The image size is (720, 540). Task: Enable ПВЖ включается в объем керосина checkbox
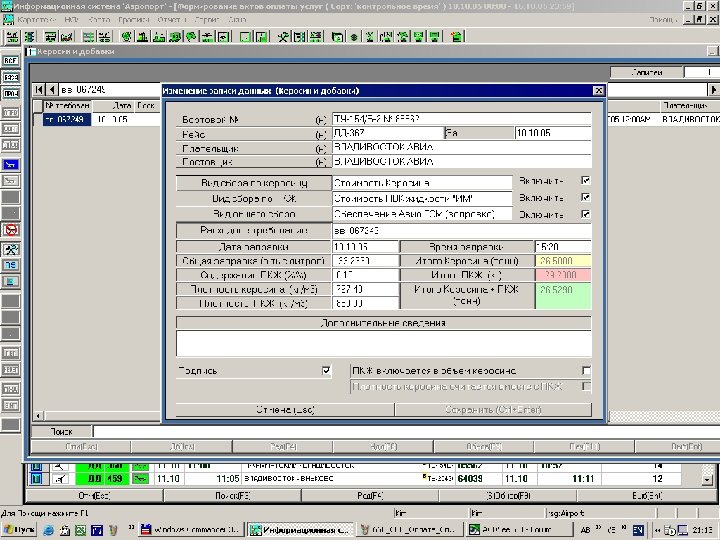(586, 370)
